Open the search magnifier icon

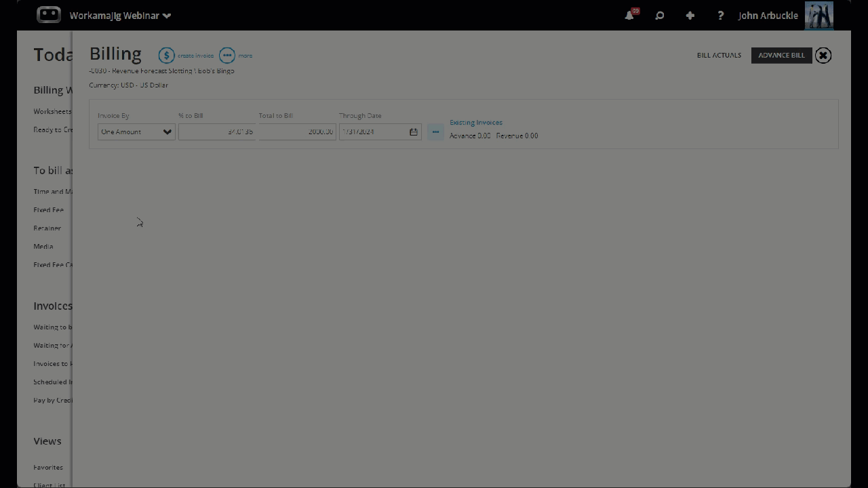coord(660,15)
